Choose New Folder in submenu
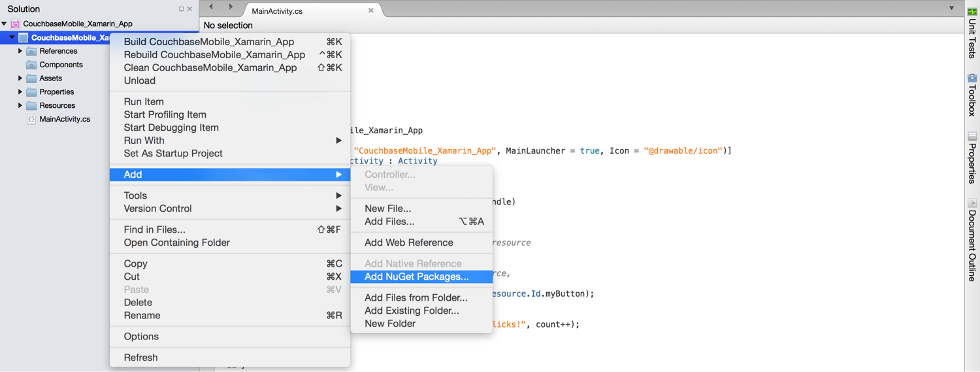 [421, 324]
